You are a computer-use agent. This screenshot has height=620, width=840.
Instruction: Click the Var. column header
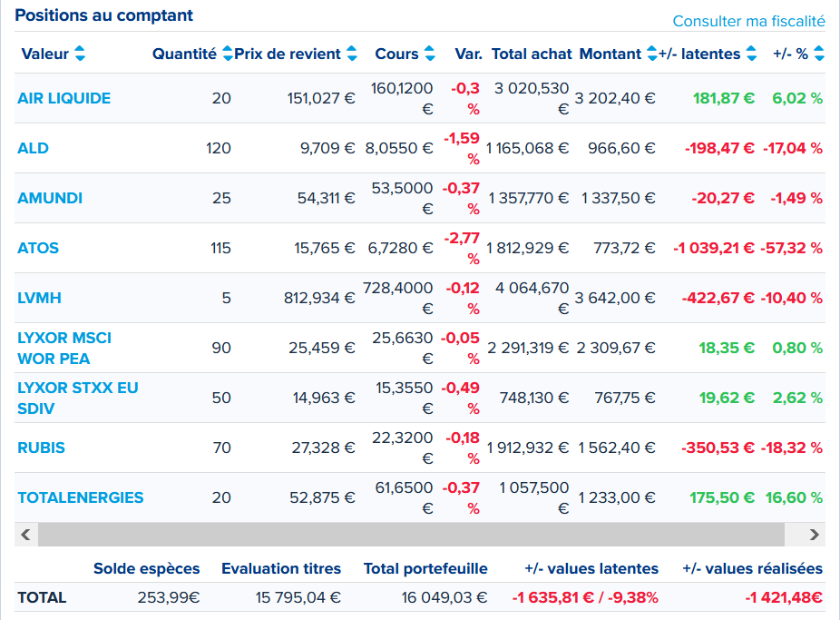pos(469,54)
